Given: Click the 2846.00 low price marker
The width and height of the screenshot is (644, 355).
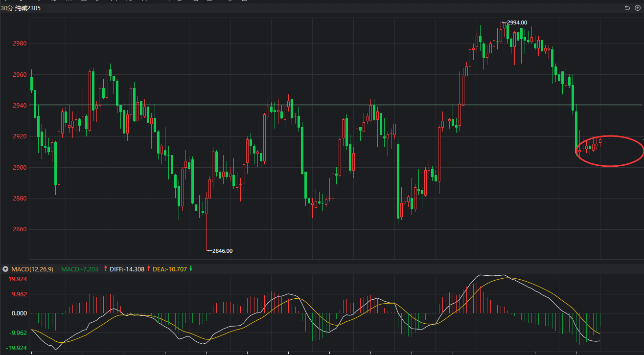Looking at the screenshot, I should point(222,251).
